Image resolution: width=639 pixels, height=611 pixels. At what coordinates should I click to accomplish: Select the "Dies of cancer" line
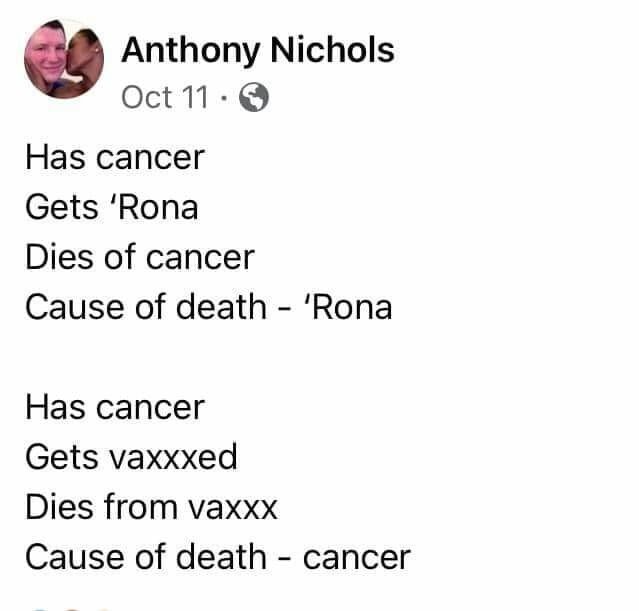[x=139, y=257]
